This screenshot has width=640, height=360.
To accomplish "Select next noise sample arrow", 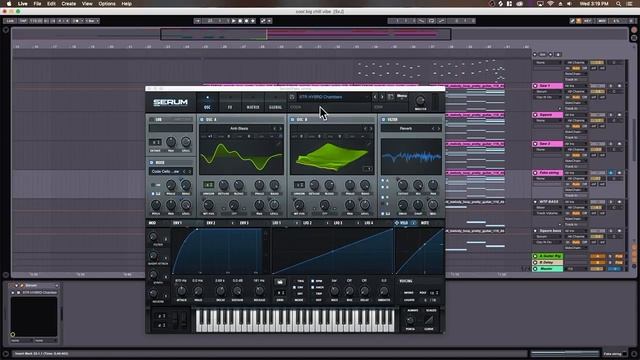I will [x=189, y=171].
